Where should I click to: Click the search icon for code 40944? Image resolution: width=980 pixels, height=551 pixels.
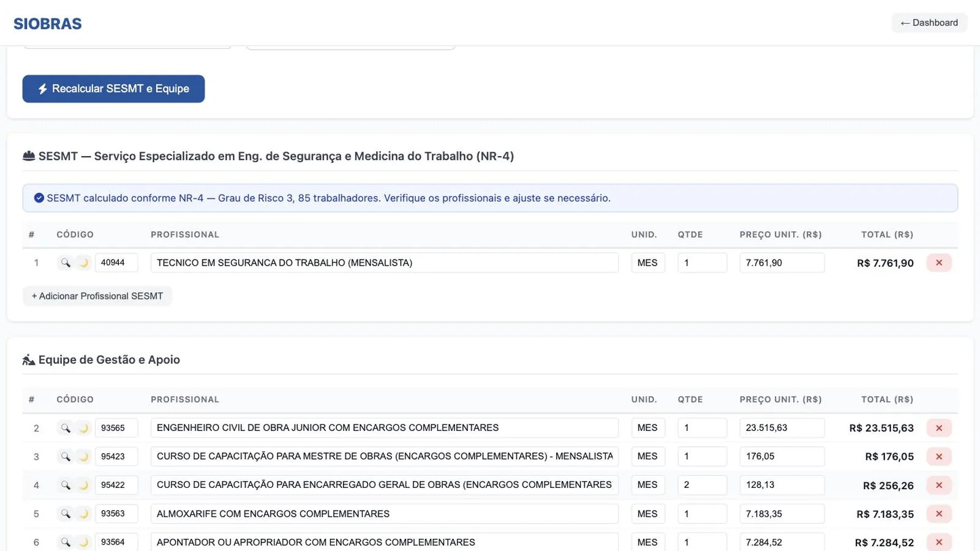[x=65, y=263]
